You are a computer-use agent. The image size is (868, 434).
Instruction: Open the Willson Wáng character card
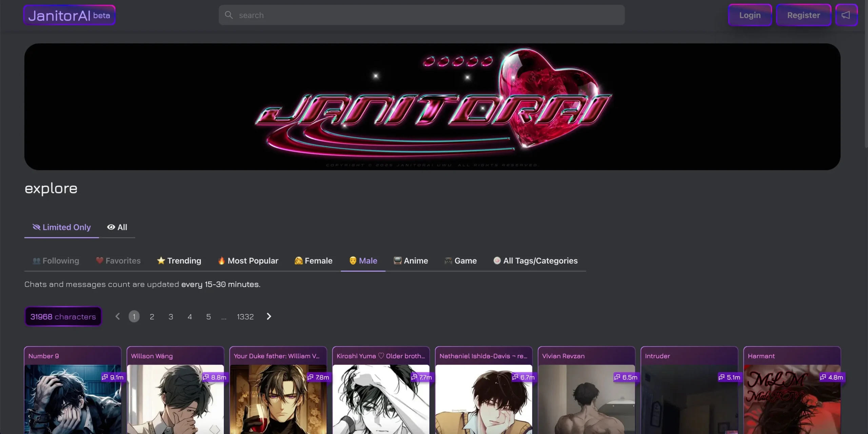pos(175,390)
